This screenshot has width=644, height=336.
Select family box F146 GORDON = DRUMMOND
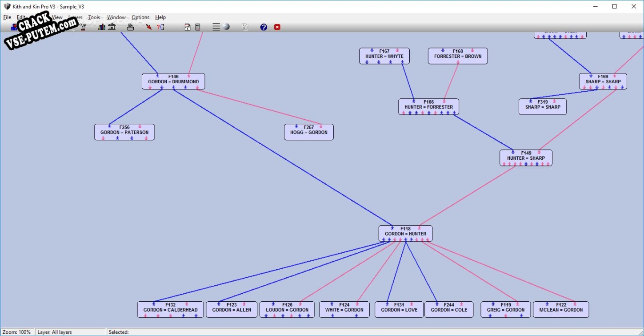[173, 81]
